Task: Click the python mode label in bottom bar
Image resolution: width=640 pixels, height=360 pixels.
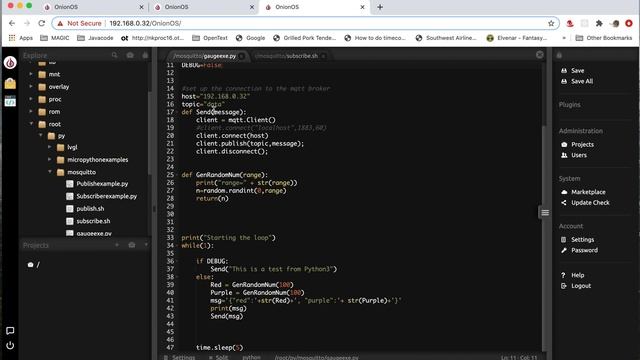Action: (x=251, y=357)
